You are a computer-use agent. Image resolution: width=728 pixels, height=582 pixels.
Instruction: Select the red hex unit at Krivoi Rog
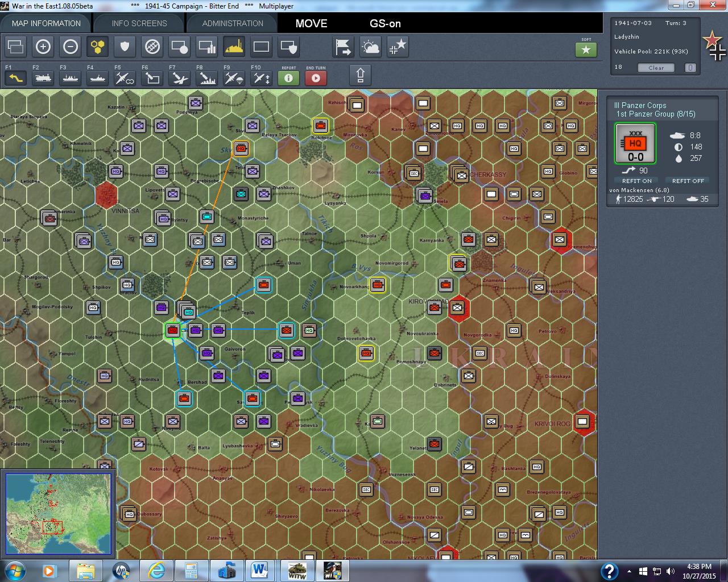pyautogui.click(x=582, y=422)
